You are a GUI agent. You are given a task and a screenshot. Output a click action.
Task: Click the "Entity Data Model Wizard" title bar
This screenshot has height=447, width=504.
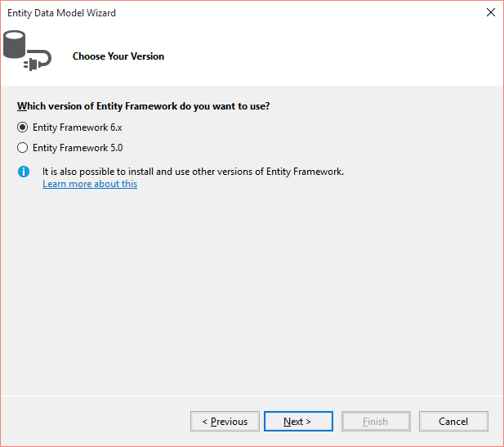coord(62,13)
